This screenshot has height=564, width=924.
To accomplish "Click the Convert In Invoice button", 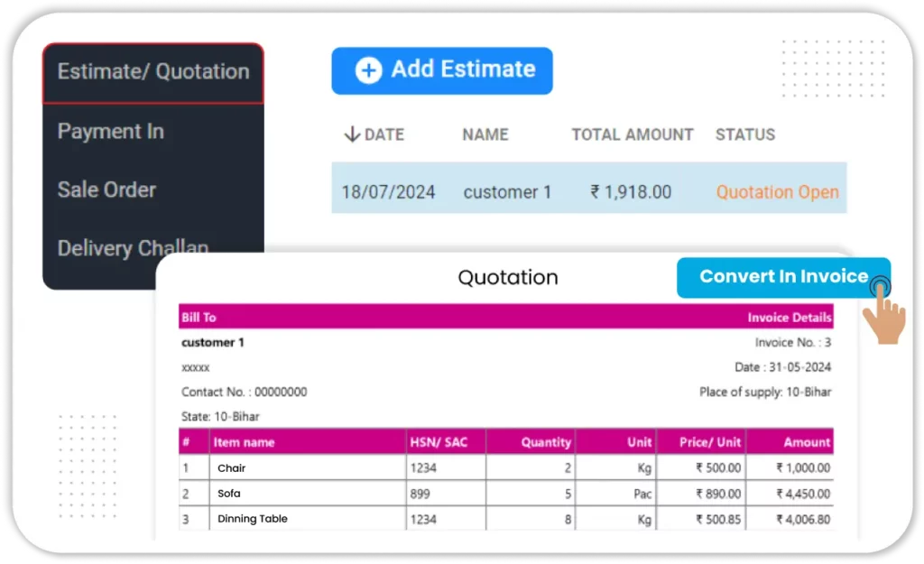I will point(782,277).
